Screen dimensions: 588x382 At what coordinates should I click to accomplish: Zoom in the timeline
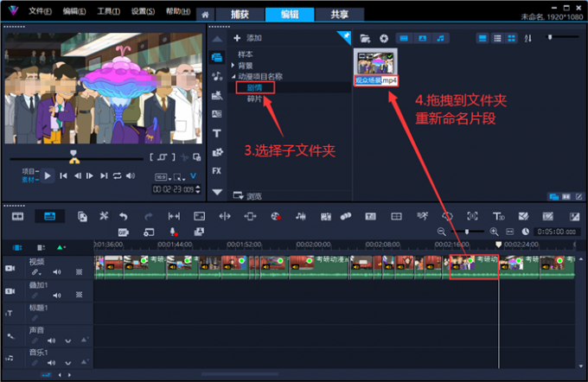point(495,232)
